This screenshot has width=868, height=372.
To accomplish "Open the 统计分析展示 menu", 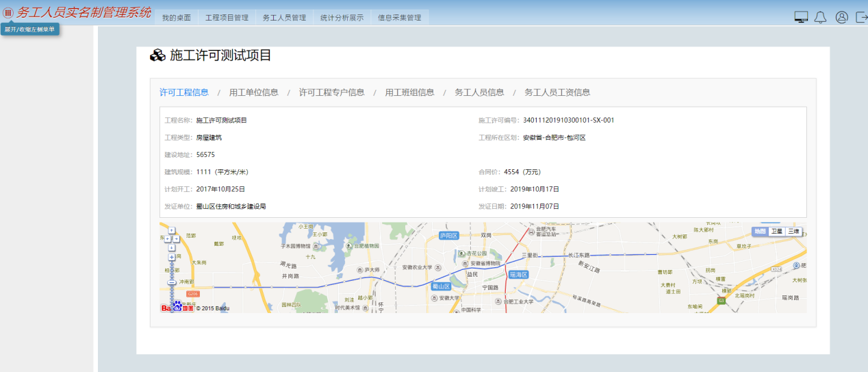I will pyautogui.click(x=342, y=18).
